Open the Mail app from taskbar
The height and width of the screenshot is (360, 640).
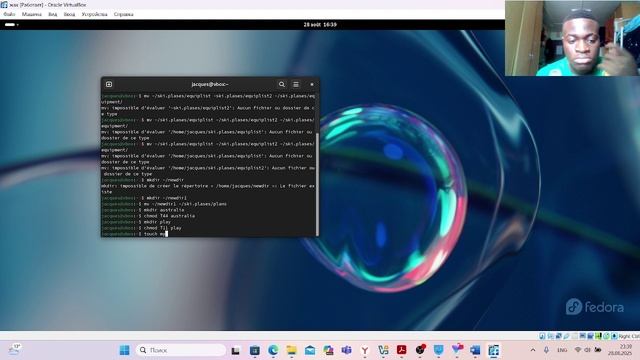(310, 350)
